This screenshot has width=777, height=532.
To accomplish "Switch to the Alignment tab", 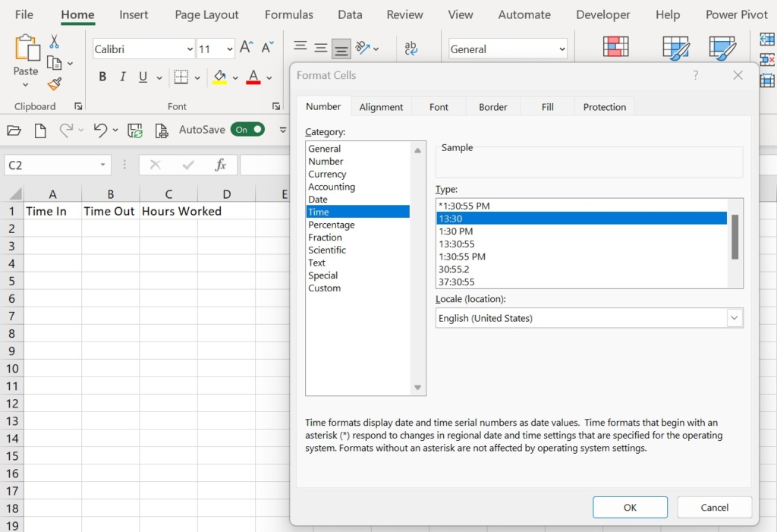I will [381, 106].
